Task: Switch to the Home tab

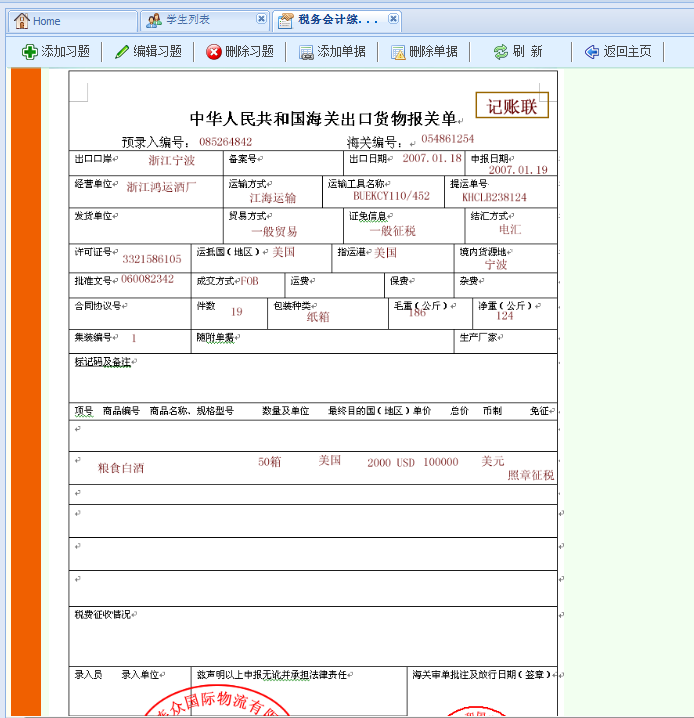Action: (x=72, y=21)
